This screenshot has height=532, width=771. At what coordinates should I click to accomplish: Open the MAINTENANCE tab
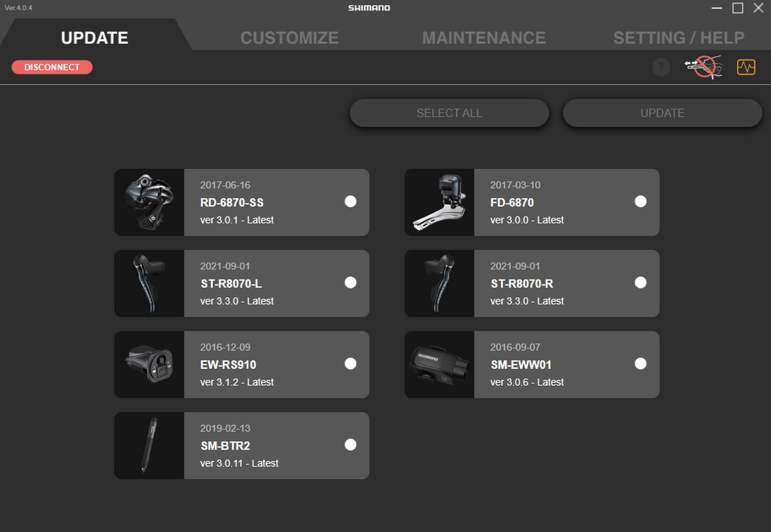point(484,38)
